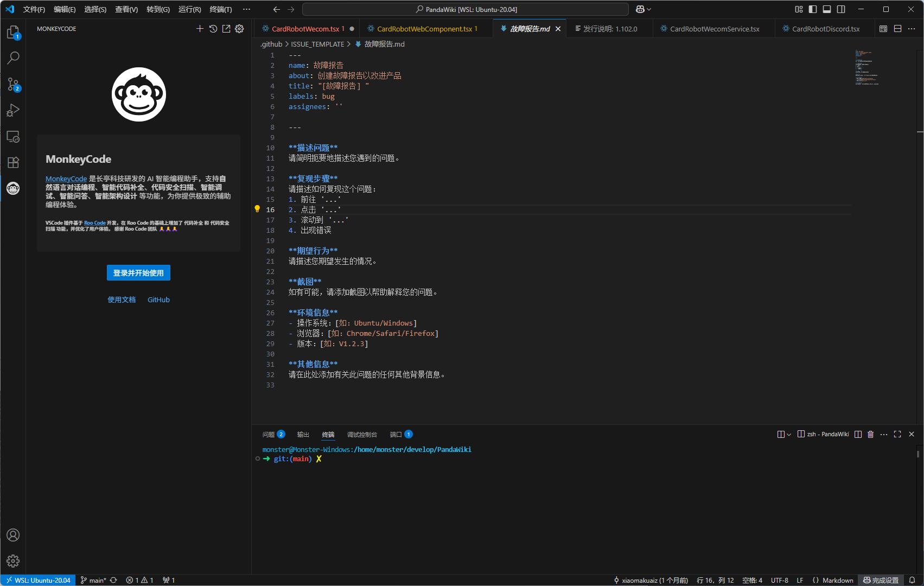This screenshot has width=924, height=586.
Task: Open the 终端(T) menu
Action: point(220,9)
